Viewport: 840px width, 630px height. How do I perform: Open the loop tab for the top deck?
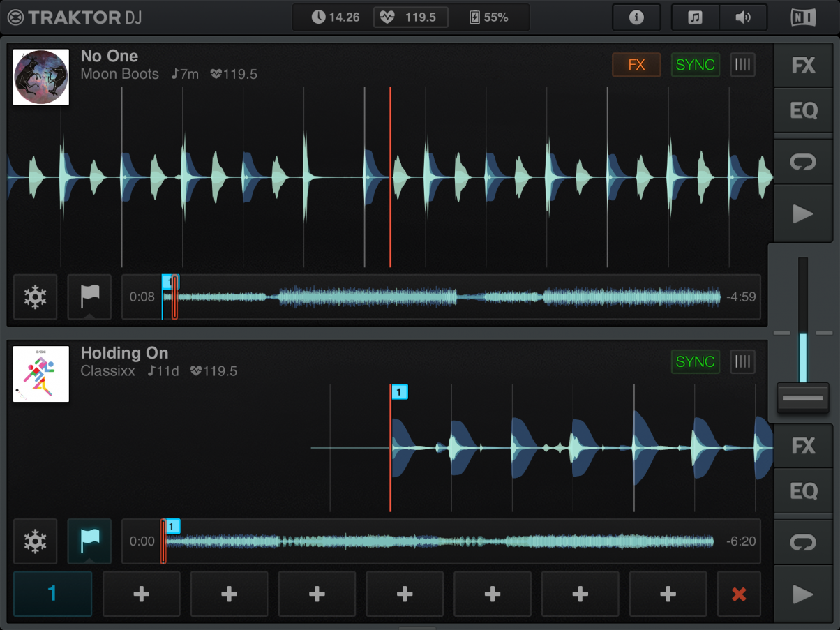(804, 162)
